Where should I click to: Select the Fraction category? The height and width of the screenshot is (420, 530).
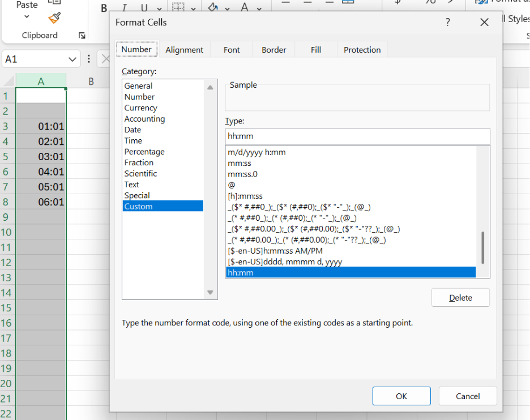click(x=163, y=162)
